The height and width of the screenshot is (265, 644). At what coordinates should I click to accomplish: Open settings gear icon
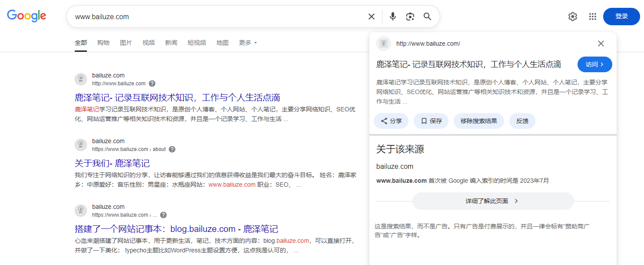(573, 17)
